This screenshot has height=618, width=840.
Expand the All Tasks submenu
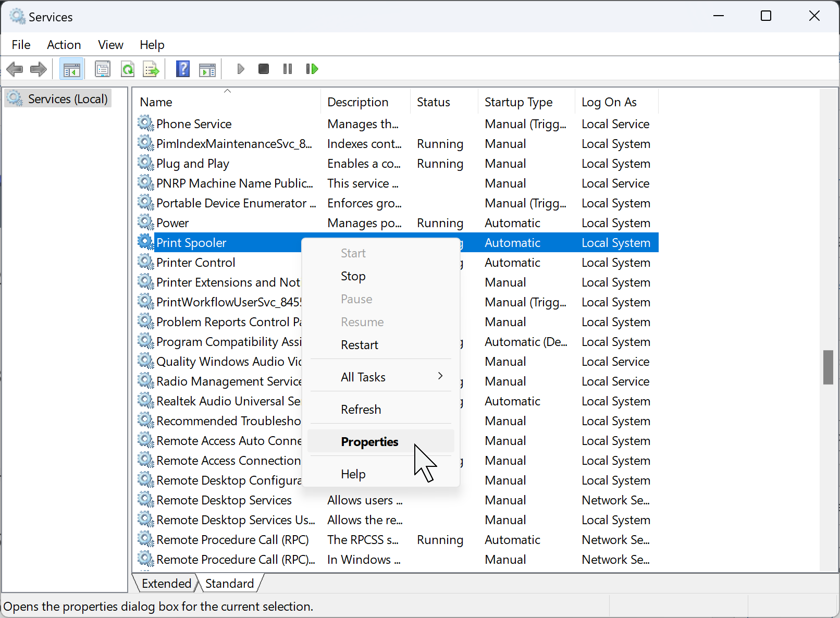pos(381,377)
